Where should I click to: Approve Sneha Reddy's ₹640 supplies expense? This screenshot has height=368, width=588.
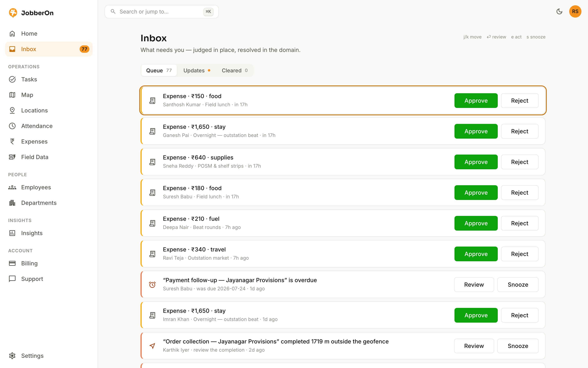tap(476, 162)
